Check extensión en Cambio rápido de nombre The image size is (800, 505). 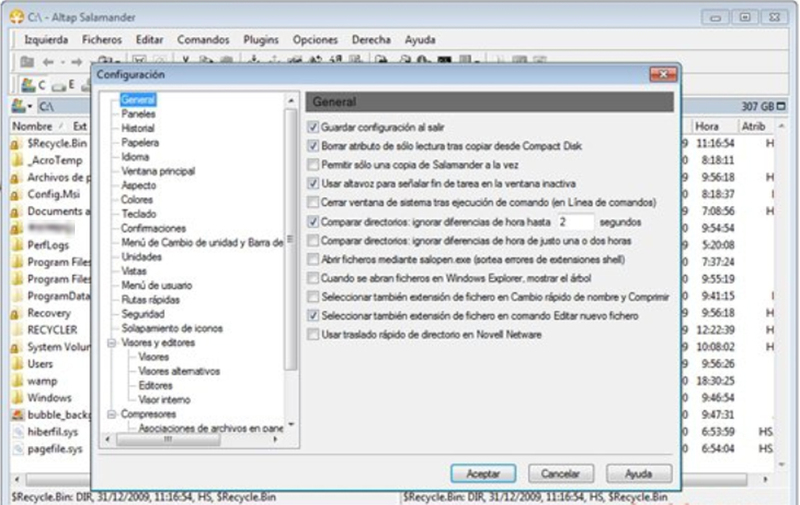click(x=313, y=297)
